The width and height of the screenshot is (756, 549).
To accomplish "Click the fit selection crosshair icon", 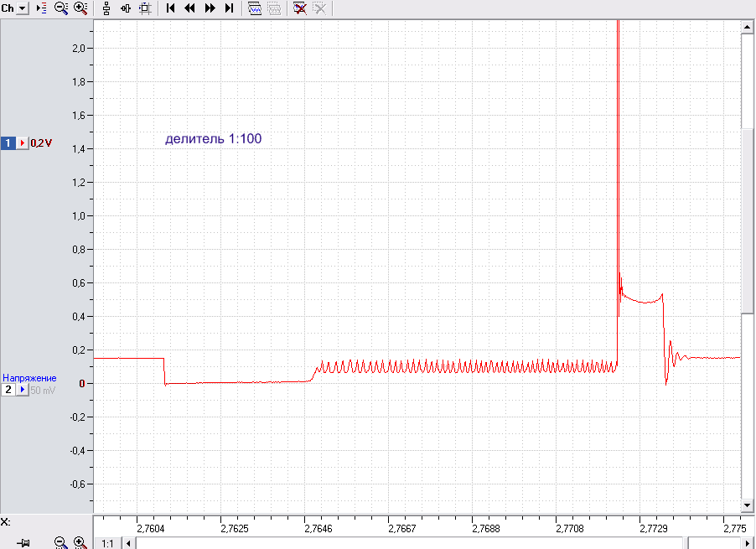I will click(145, 8).
